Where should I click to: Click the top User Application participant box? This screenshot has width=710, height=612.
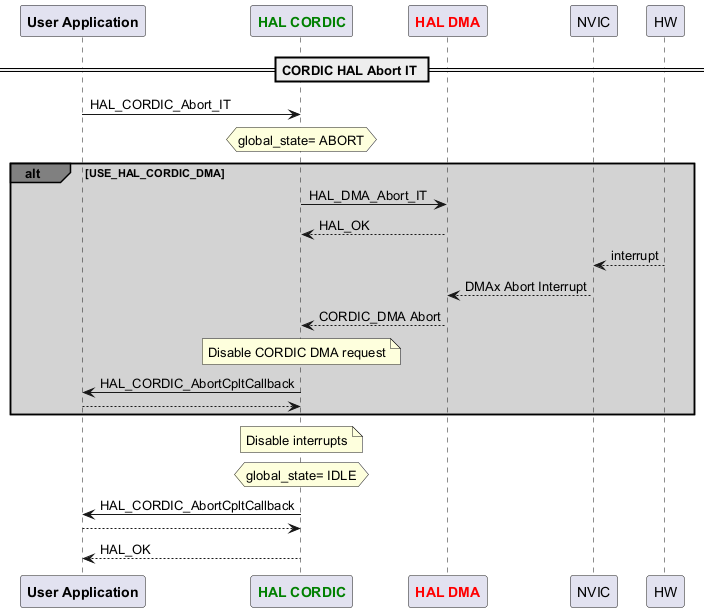point(83,21)
